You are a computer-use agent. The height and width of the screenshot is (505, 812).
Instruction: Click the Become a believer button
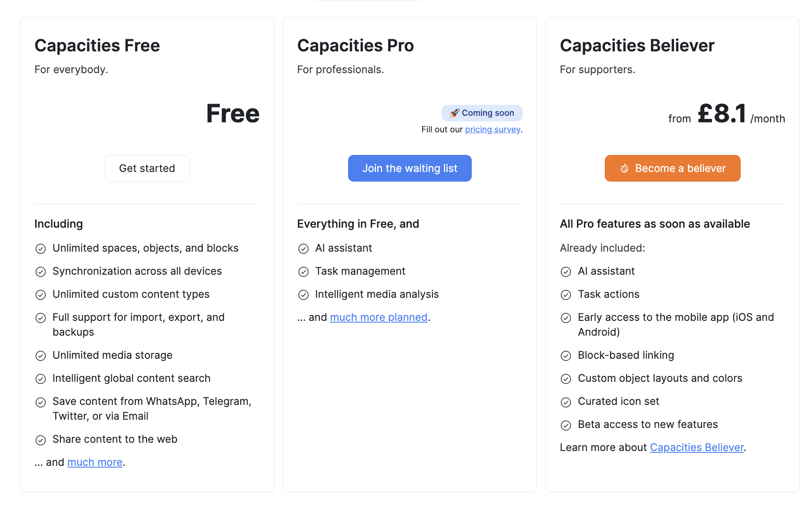[672, 168]
